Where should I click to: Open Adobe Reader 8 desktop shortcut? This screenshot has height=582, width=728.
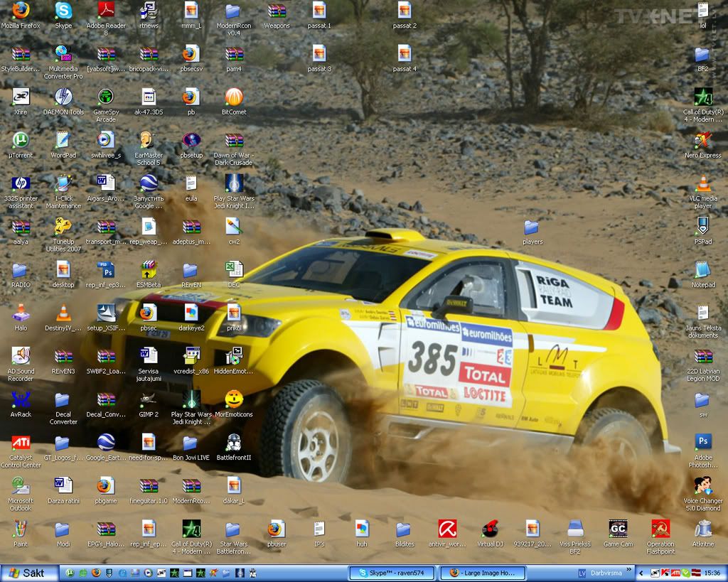(x=106, y=18)
